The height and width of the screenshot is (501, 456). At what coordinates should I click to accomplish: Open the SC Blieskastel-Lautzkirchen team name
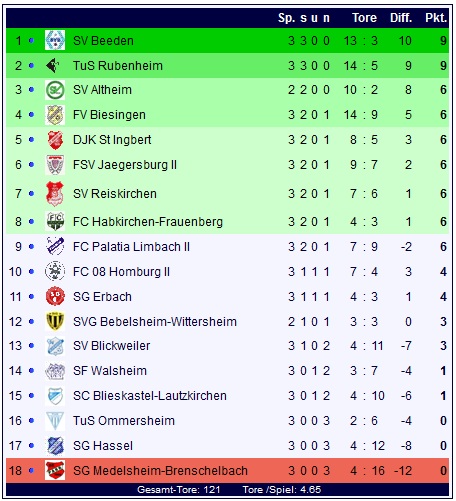coord(150,396)
